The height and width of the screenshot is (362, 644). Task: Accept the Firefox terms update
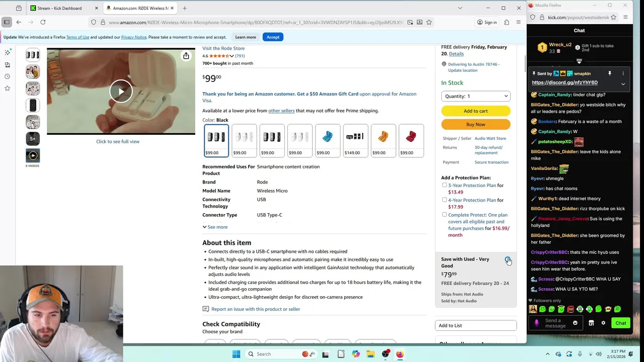click(273, 37)
